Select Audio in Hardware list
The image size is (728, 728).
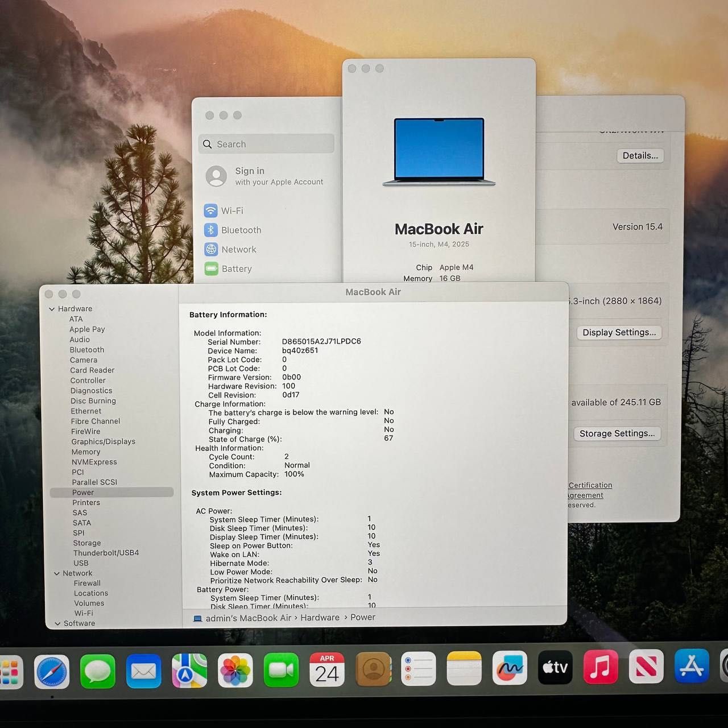pos(80,340)
